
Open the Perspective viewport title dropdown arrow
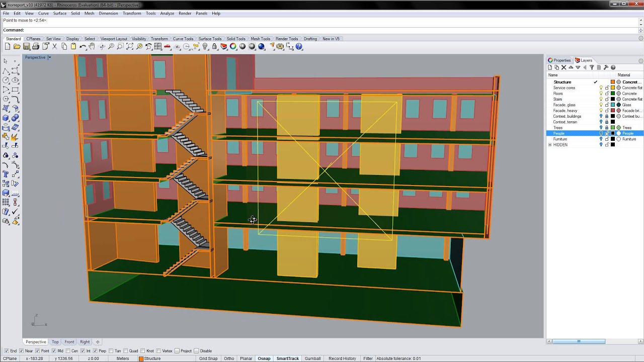point(49,57)
